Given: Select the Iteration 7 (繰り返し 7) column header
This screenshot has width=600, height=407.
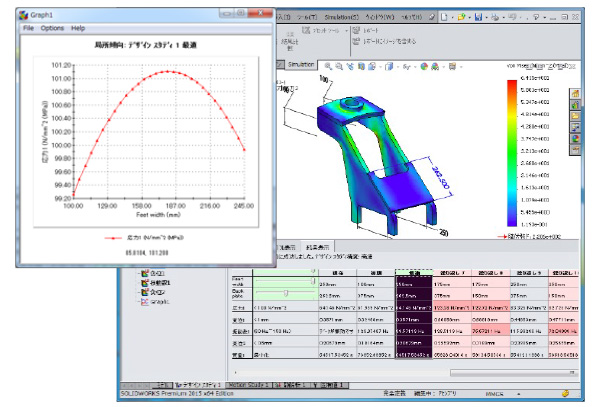Looking at the screenshot, I should pos(452,273).
